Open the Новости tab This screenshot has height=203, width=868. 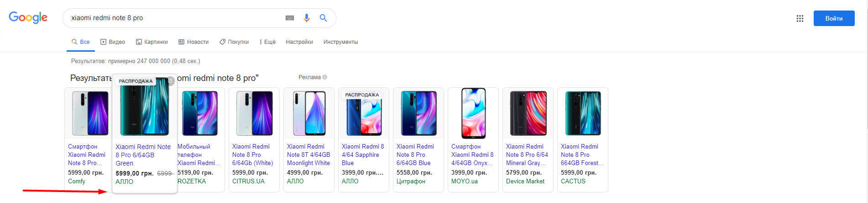[x=193, y=42]
